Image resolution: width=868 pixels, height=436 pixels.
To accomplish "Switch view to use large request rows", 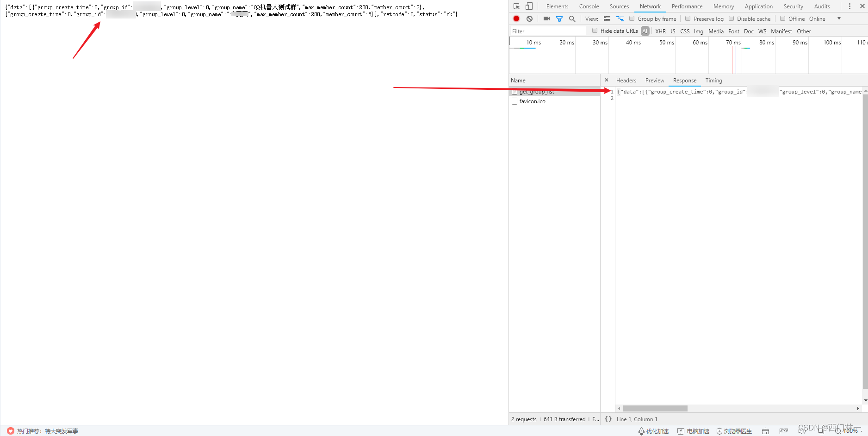I will point(607,19).
